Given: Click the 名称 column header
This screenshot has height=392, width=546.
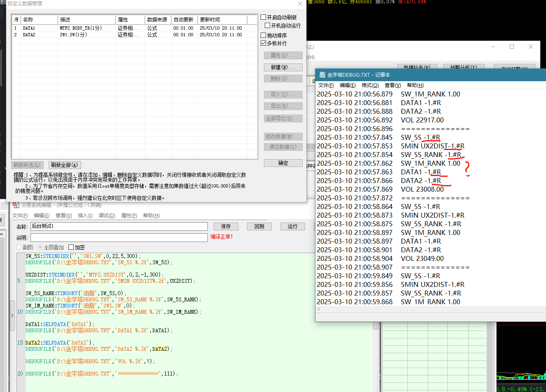Looking at the screenshot, I should tap(39, 19).
